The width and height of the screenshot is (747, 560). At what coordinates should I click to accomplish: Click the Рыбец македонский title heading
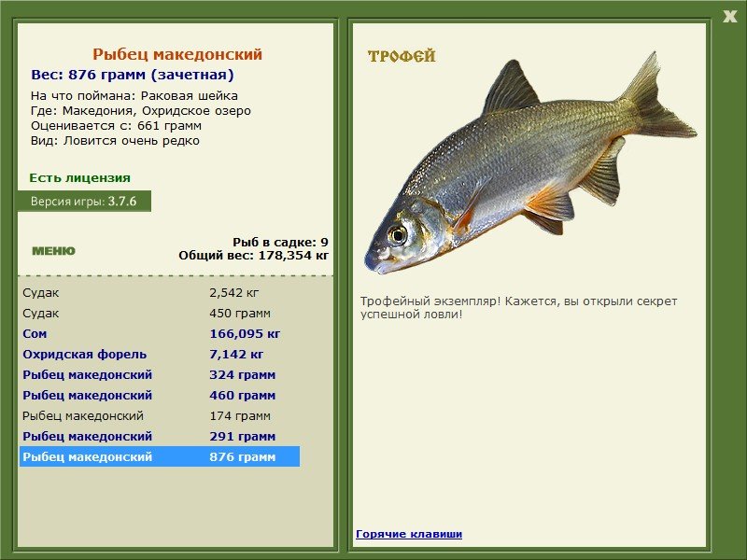point(177,54)
